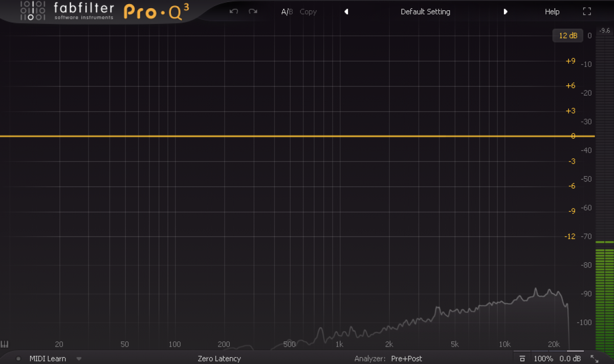Show the piano keyboard display icon
The width and height of the screenshot is (614, 364).
[x=5, y=345]
